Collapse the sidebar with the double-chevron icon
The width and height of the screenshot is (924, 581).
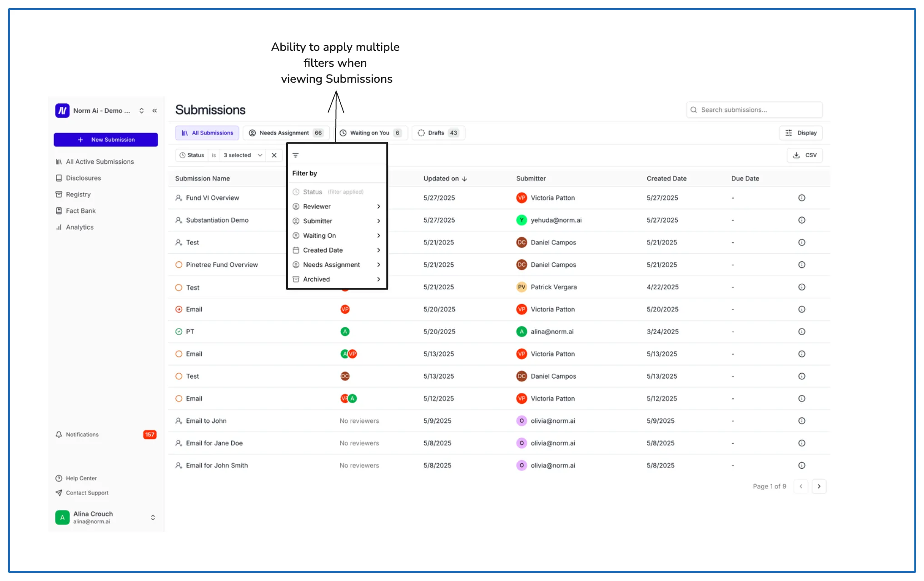[x=154, y=110]
